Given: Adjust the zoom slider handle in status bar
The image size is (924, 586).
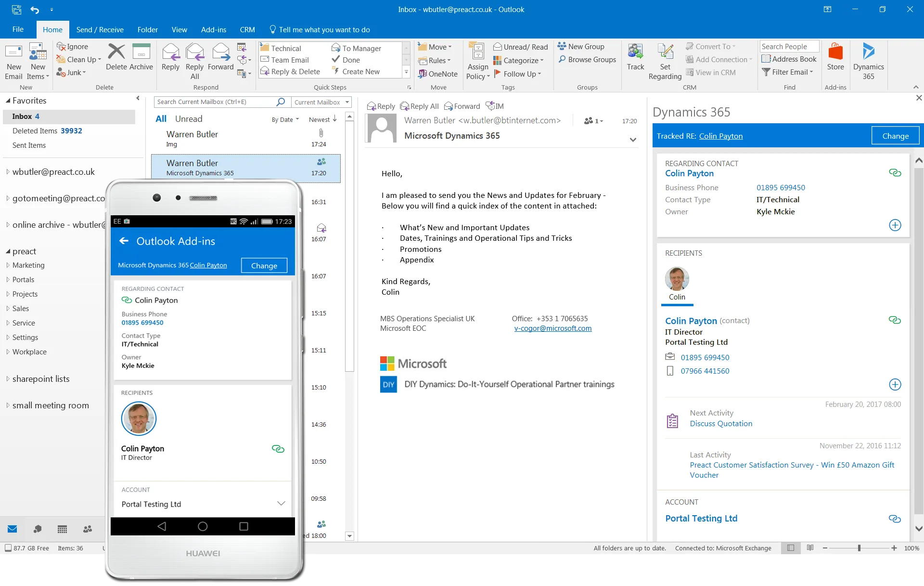Looking at the screenshot, I should (859, 548).
